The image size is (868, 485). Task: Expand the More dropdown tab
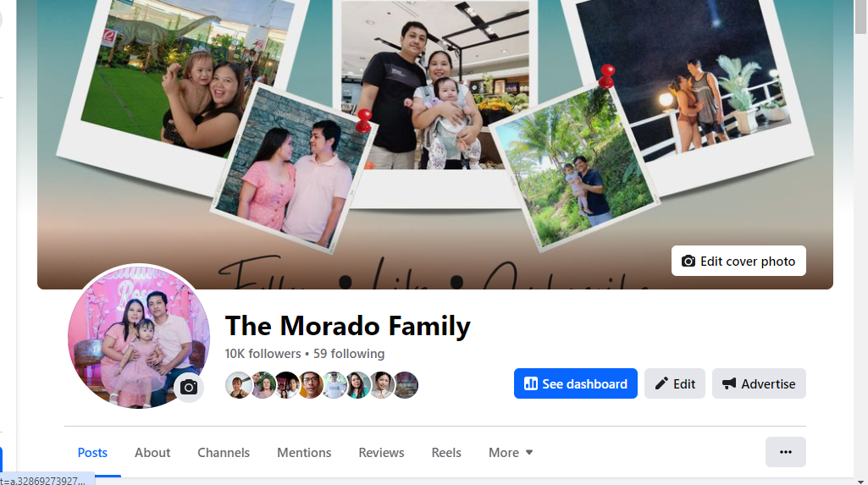pos(511,452)
